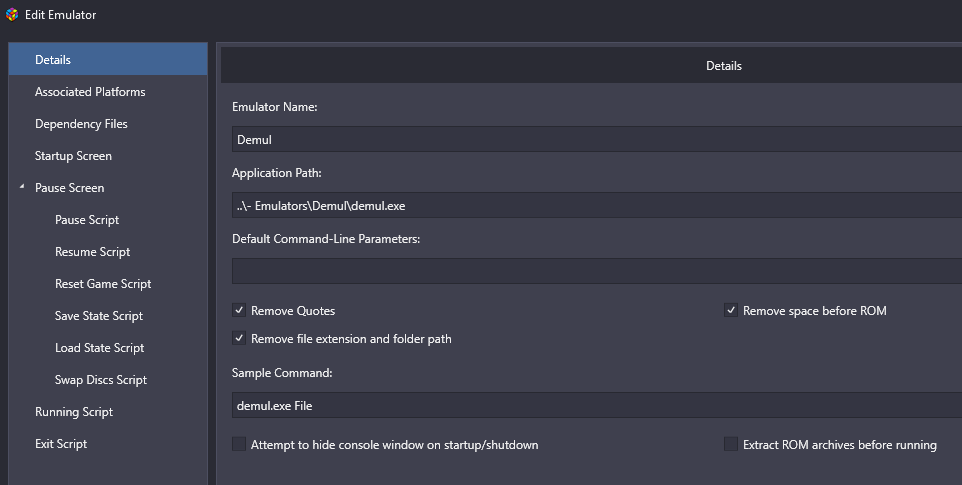Image resolution: width=962 pixels, height=485 pixels.
Task: Select the Details section in sidebar
Action: click(x=108, y=59)
